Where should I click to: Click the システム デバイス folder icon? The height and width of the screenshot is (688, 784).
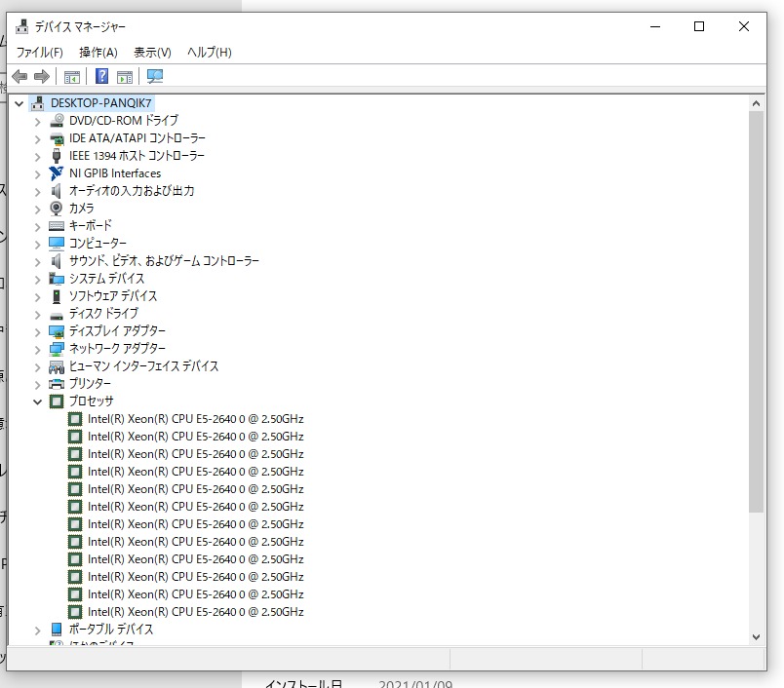tap(57, 279)
